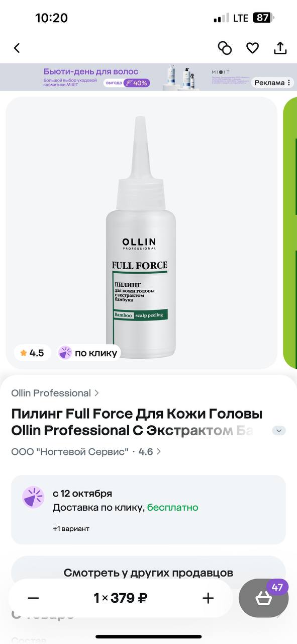The image size is (297, 644).
Task: Add product to favorites with heart icon
Action: coord(252,48)
